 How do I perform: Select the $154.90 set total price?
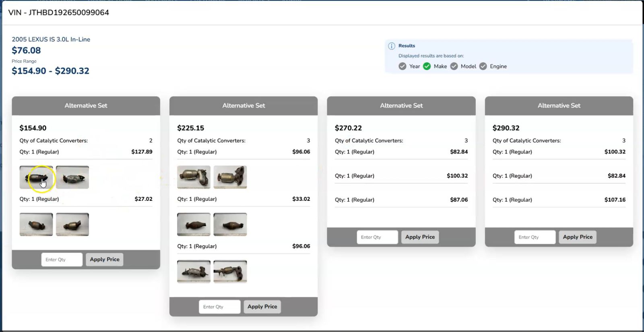(x=33, y=128)
